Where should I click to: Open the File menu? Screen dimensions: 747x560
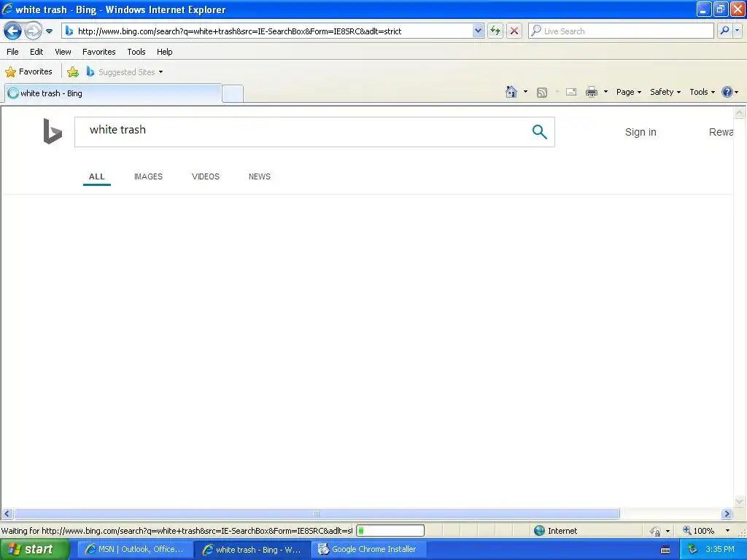(13, 52)
